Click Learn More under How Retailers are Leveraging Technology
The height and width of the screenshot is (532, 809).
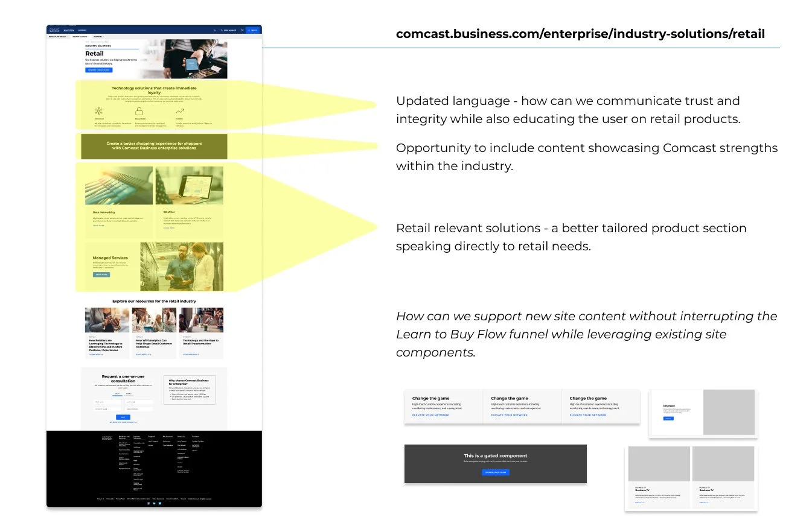tap(96, 355)
